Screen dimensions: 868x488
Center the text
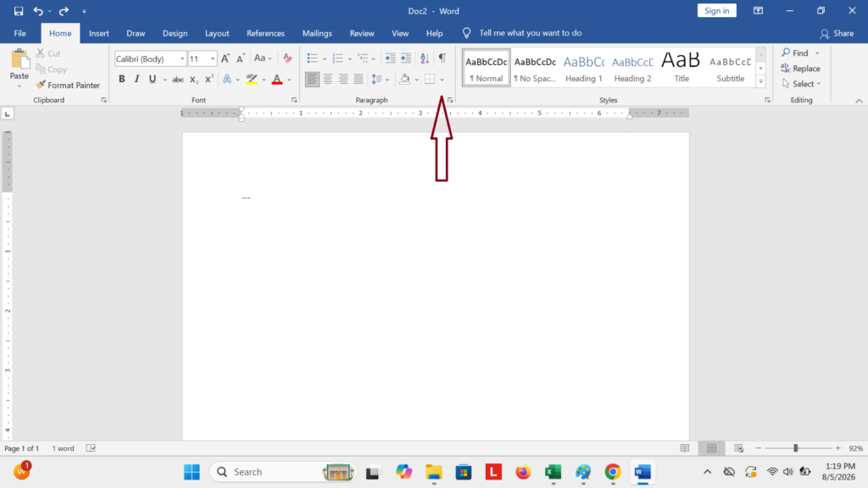coord(328,79)
